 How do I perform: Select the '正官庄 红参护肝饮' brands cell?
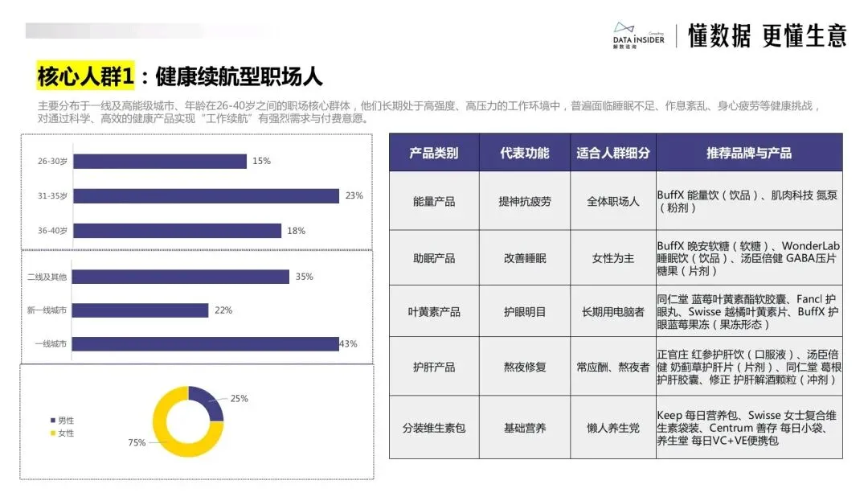[750, 367]
